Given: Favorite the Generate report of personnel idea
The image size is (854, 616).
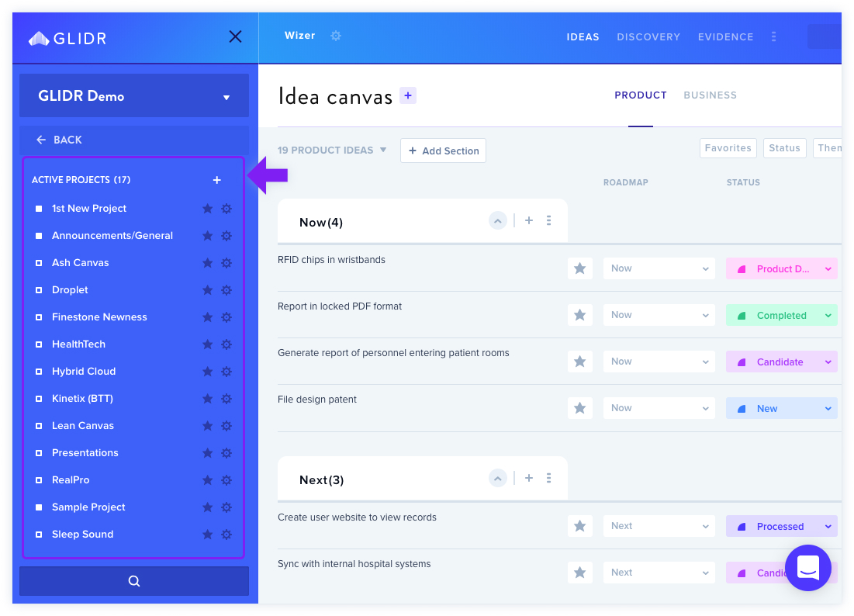Looking at the screenshot, I should point(580,362).
